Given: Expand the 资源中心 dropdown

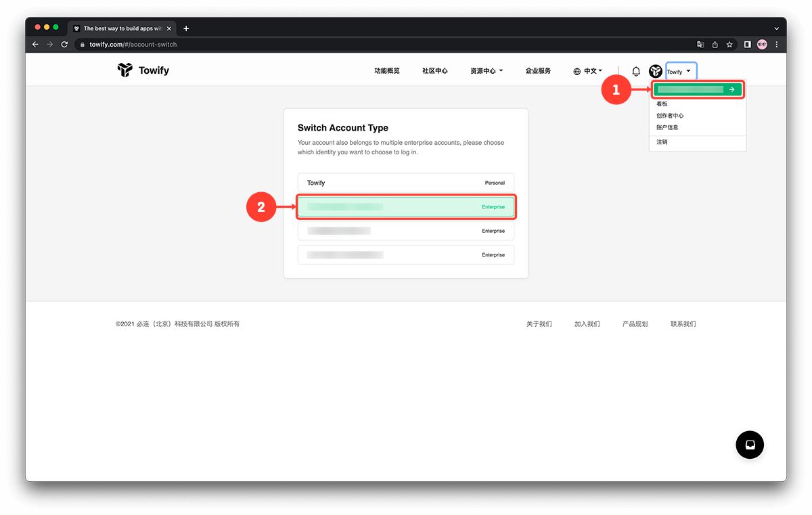Looking at the screenshot, I should pyautogui.click(x=487, y=71).
